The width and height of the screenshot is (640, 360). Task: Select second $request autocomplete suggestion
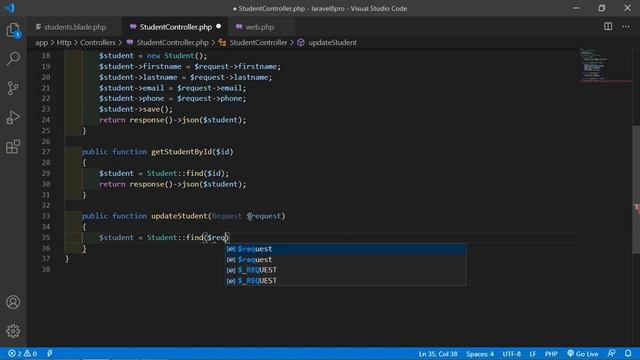pyautogui.click(x=345, y=260)
